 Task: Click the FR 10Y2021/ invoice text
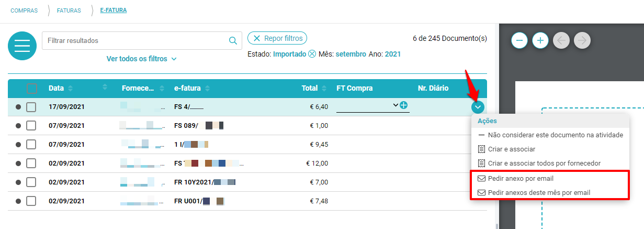pos(194,182)
